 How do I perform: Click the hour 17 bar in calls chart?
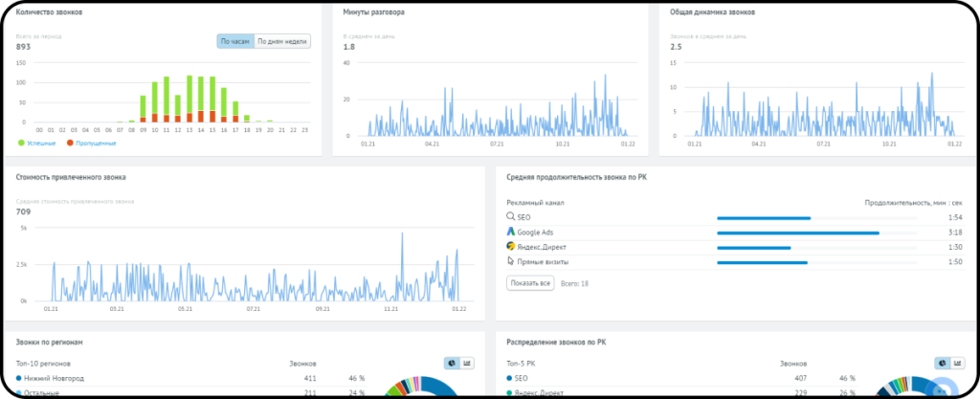pos(235,112)
